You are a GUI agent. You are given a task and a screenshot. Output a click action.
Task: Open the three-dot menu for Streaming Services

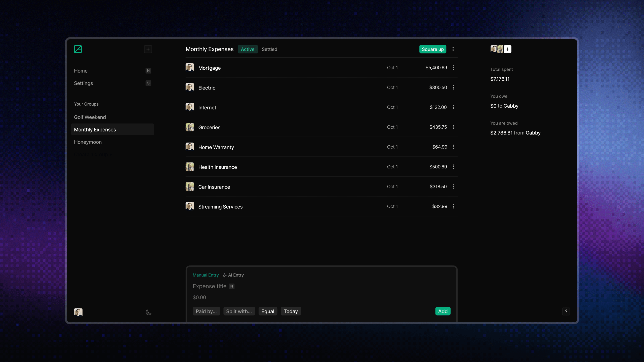(x=453, y=206)
